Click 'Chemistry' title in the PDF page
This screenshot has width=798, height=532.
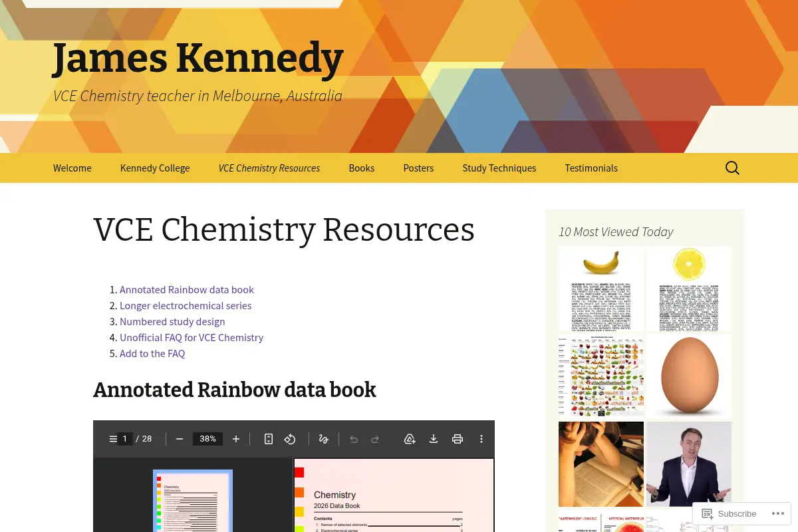pos(334,495)
